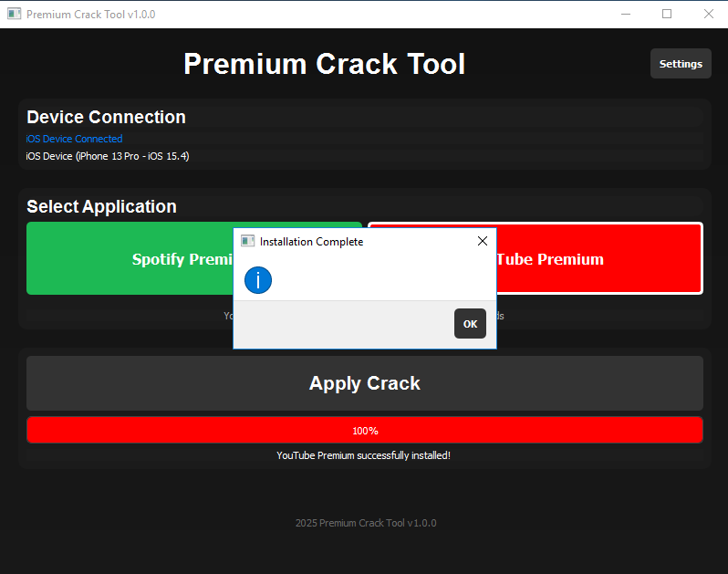728x574 pixels.
Task: Minimize the Premium Crack Tool window
Action: (x=626, y=14)
